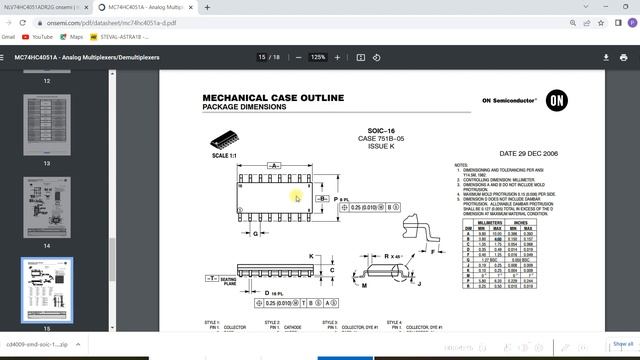640x360 pixels.
Task: Open the YouTube bookmark
Action: (x=37, y=37)
